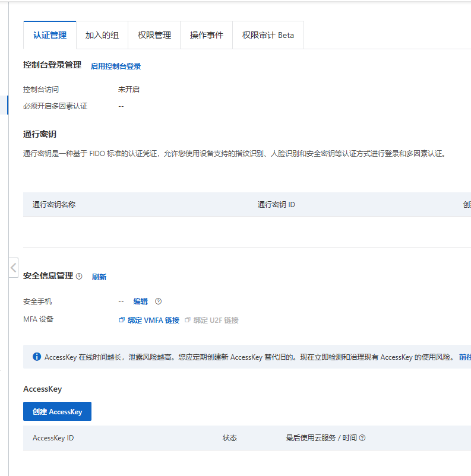Click the 绑定 VMFA 链接 link
The image size is (471, 476).
153,320
